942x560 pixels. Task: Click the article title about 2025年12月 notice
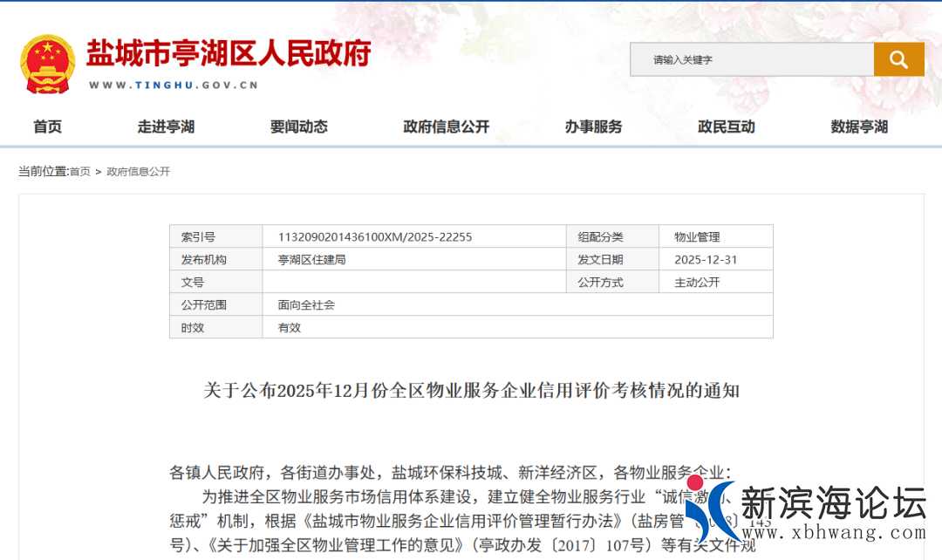click(x=471, y=390)
